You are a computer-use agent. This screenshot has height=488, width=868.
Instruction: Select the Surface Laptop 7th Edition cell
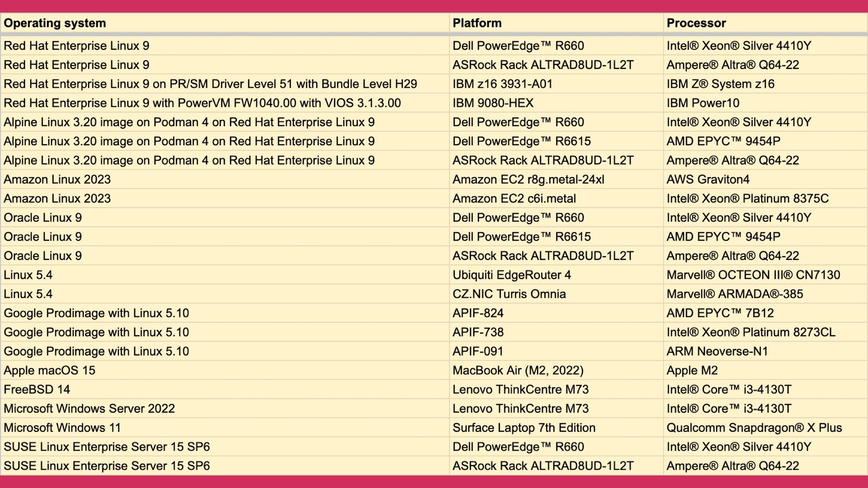pyautogui.click(x=524, y=427)
